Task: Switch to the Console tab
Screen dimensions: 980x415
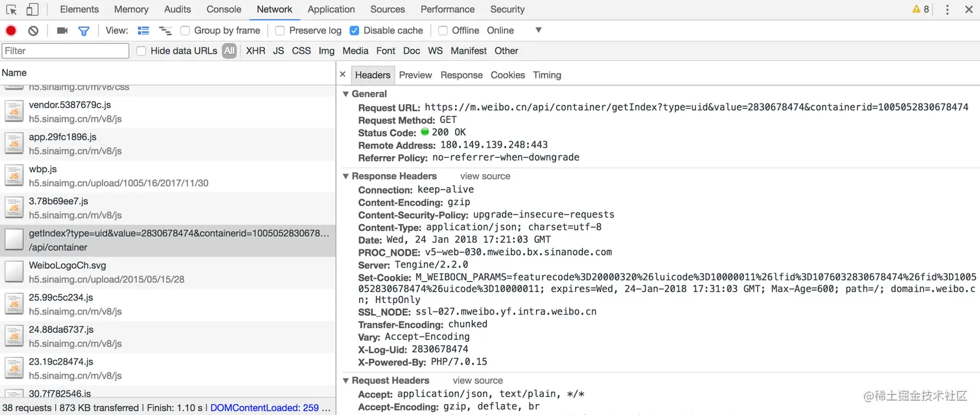Action: (224, 9)
